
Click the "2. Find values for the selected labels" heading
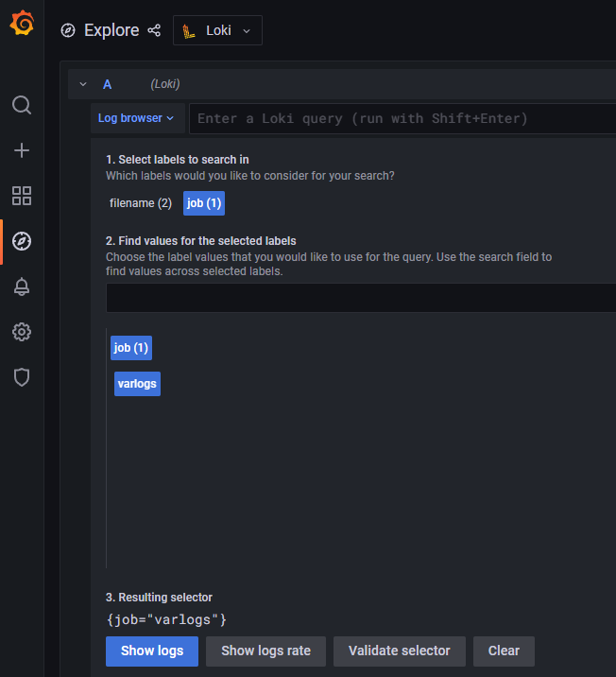201,241
